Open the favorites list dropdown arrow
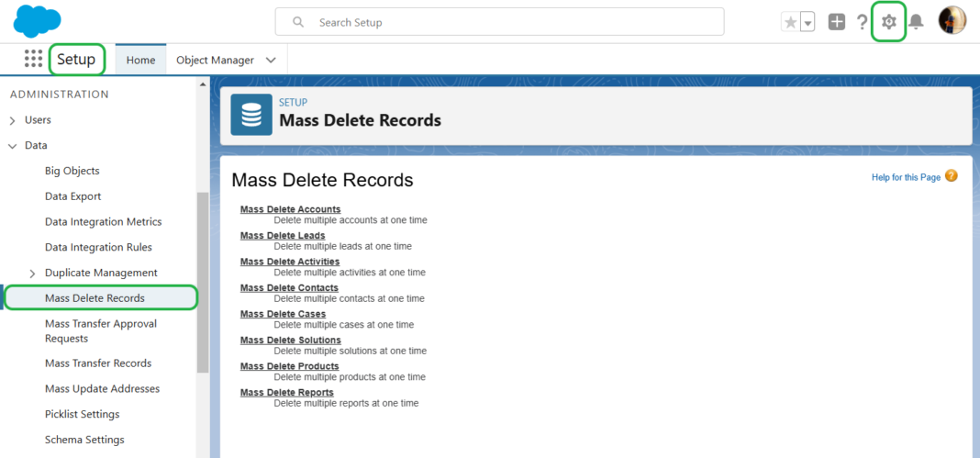The image size is (980, 458). [x=807, y=22]
